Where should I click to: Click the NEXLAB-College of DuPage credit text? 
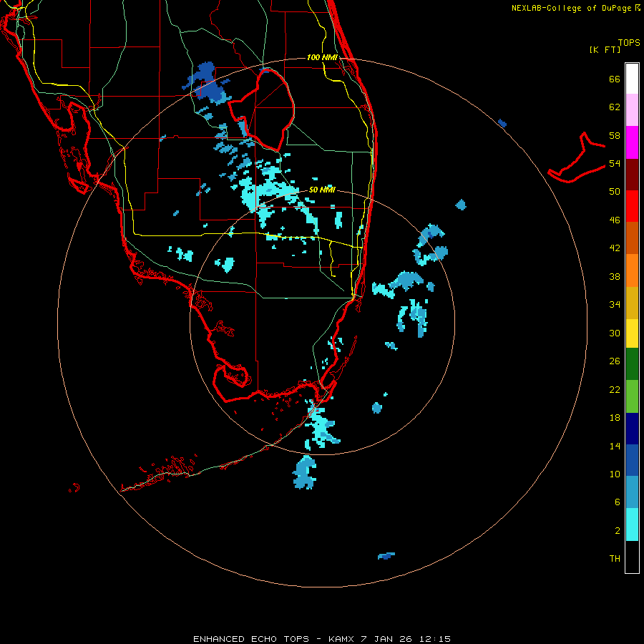(x=575, y=8)
